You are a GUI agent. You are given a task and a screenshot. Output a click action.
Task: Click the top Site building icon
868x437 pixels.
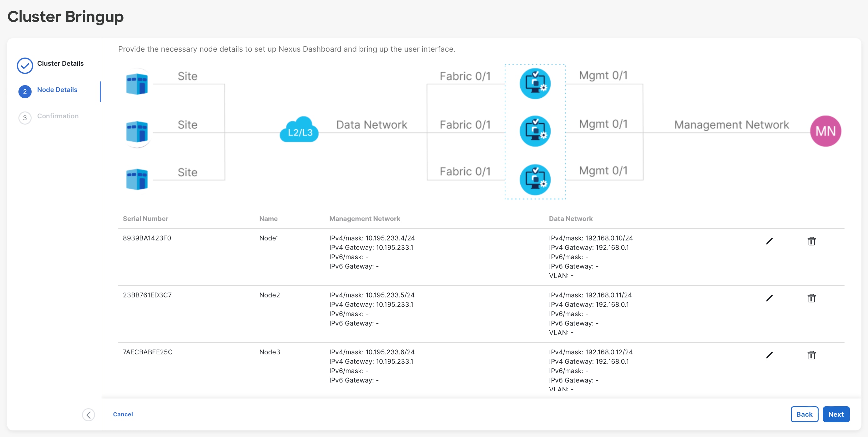(137, 84)
